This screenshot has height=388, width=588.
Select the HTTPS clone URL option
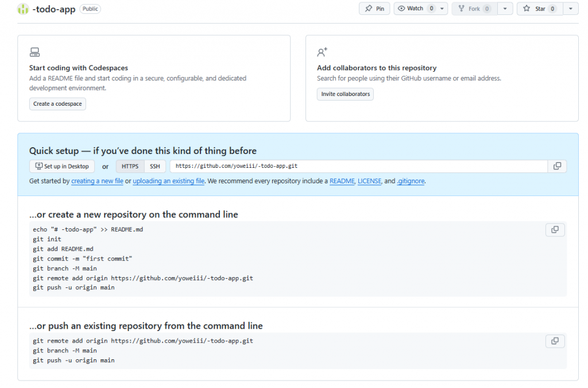coord(130,166)
